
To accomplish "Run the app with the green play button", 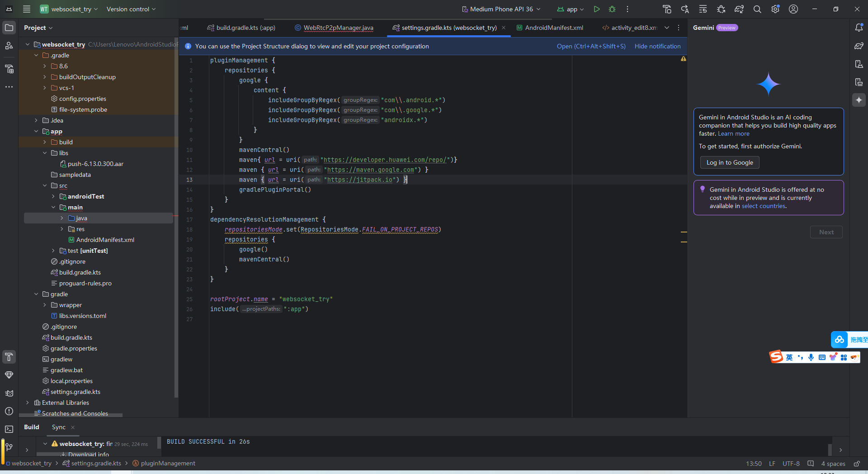I will click(x=597, y=9).
